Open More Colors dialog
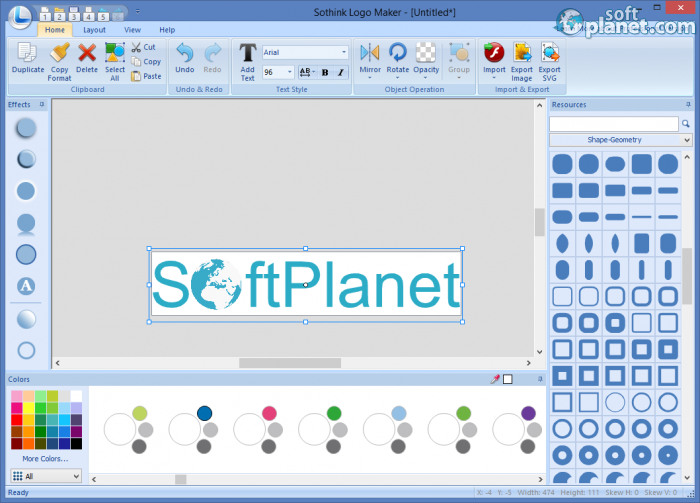 45,459
